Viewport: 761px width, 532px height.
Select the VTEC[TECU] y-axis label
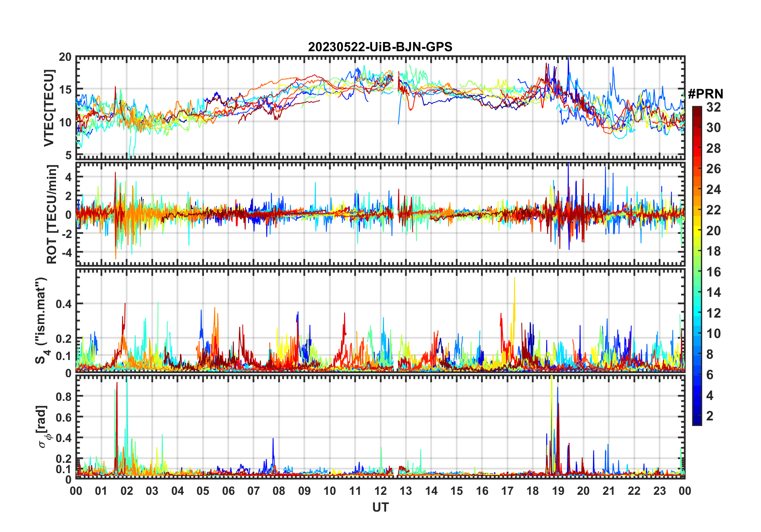[49, 108]
